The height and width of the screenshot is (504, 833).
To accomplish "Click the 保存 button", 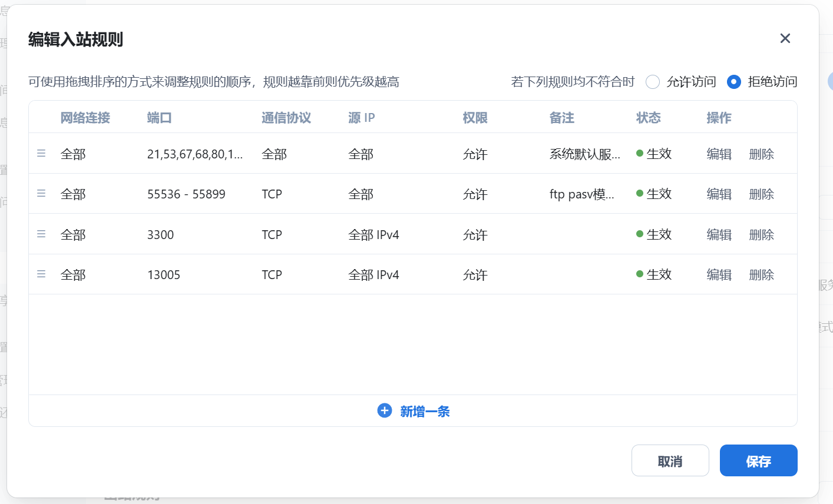I will [759, 460].
